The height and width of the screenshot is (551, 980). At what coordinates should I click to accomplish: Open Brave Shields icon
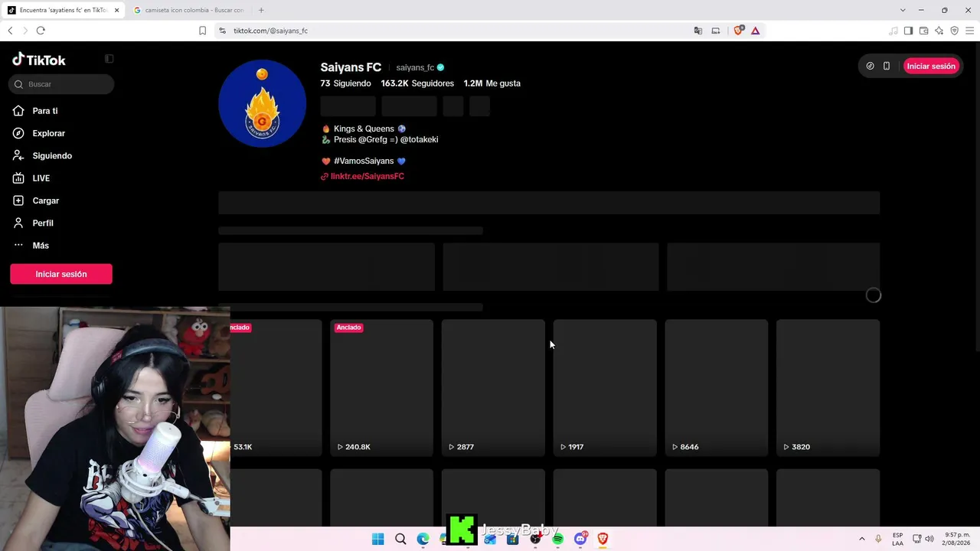pyautogui.click(x=738, y=31)
